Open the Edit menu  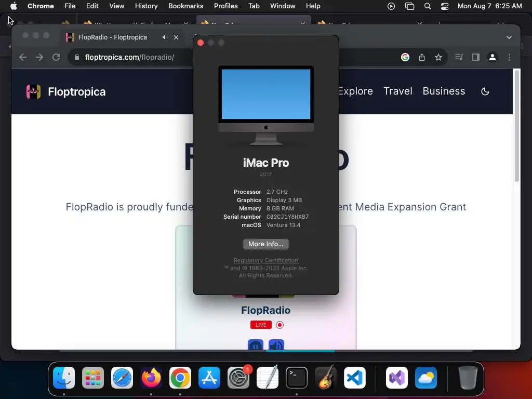tap(92, 6)
